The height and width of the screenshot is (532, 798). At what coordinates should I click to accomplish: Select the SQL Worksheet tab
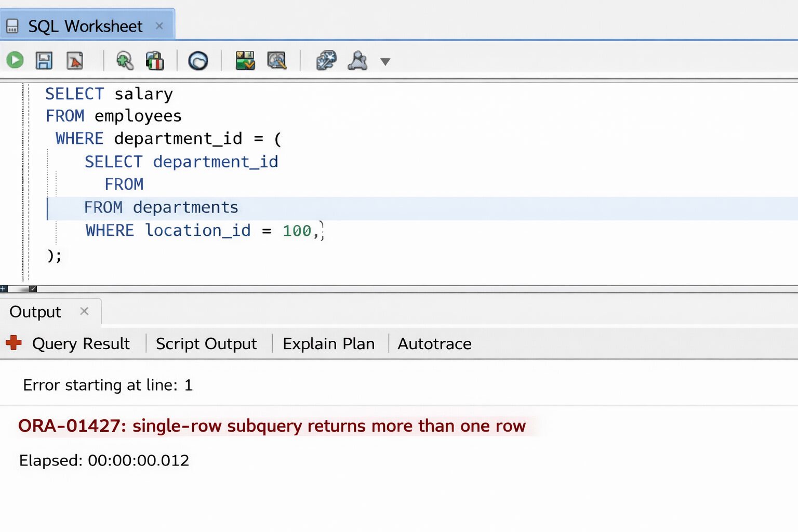pyautogui.click(x=85, y=26)
